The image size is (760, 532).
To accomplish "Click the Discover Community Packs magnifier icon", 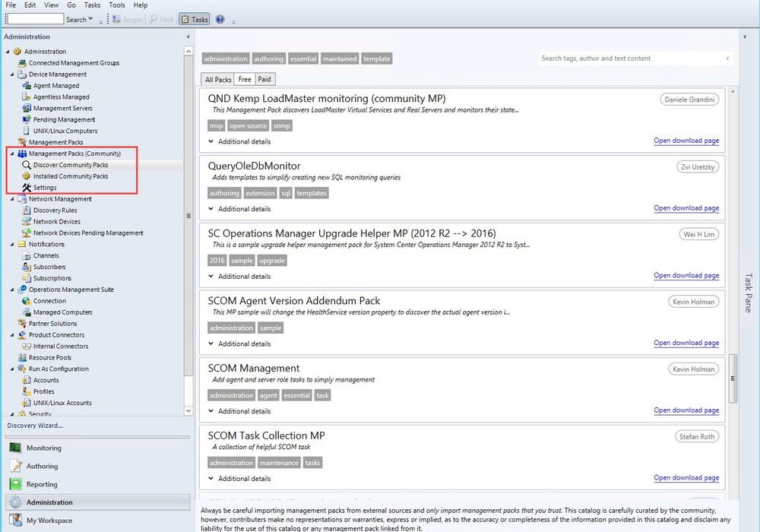I will pyautogui.click(x=27, y=165).
